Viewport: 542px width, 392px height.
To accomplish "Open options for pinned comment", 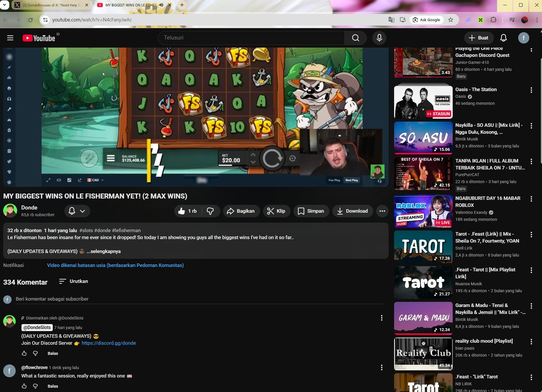I will pos(382,318).
